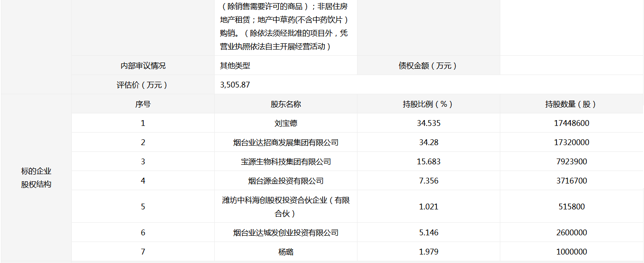Select the 其他类型 value cell

tap(286, 66)
